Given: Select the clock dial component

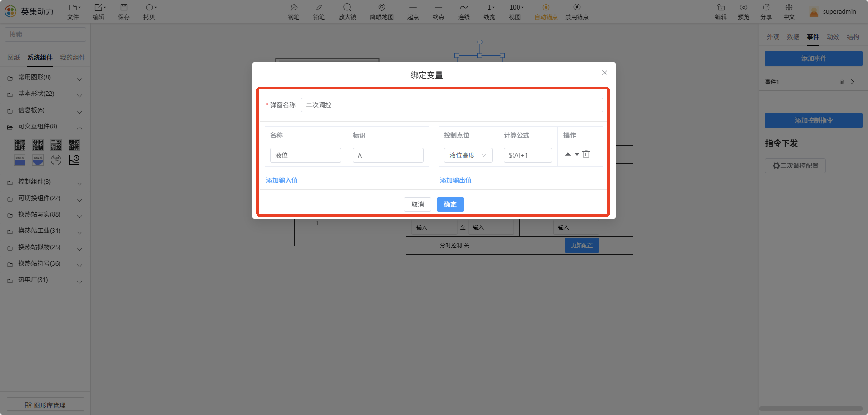Looking at the screenshot, I should click(56, 160).
